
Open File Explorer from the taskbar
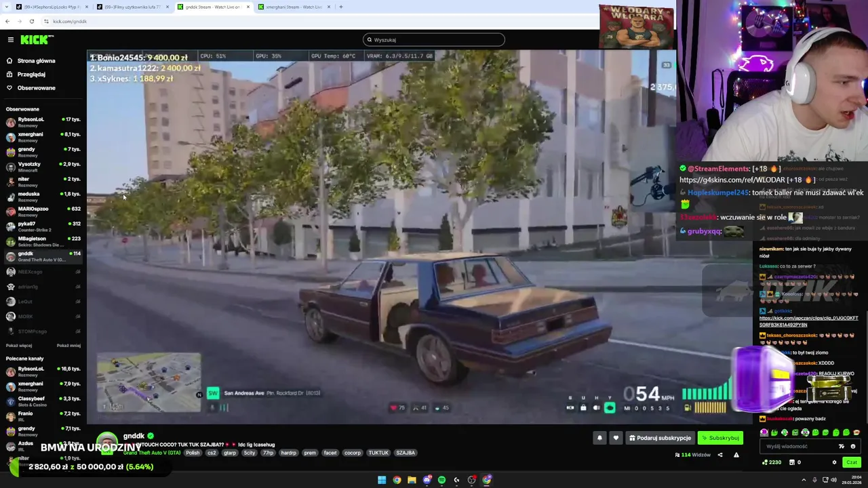point(412,480)
